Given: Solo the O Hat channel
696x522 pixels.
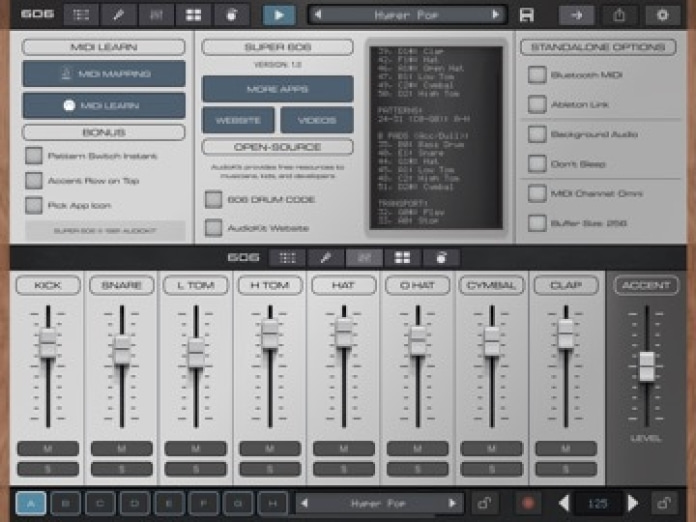Looking at the screenshot, I should click(418, 469).
